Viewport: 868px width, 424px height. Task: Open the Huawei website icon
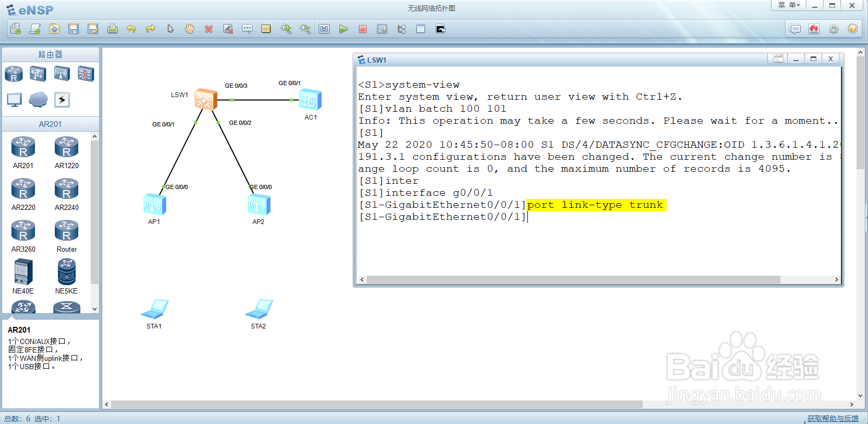click(814, 29)
